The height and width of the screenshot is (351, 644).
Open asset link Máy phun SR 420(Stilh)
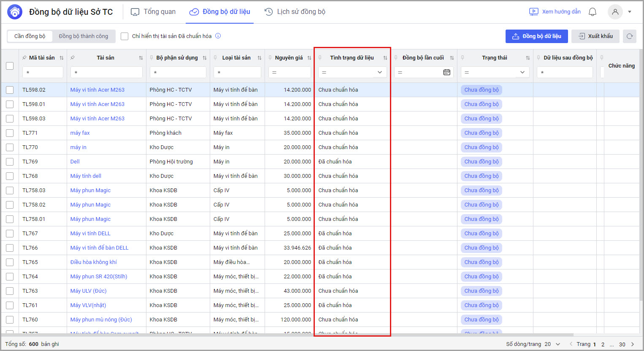tap(99, 277)
